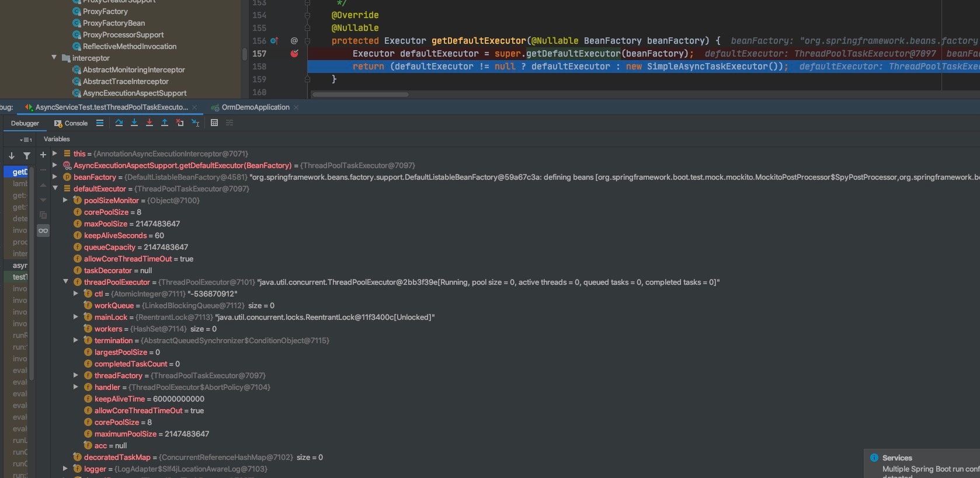
Task: Click the editor horizontal scrollbar
Action: [360, 94]
